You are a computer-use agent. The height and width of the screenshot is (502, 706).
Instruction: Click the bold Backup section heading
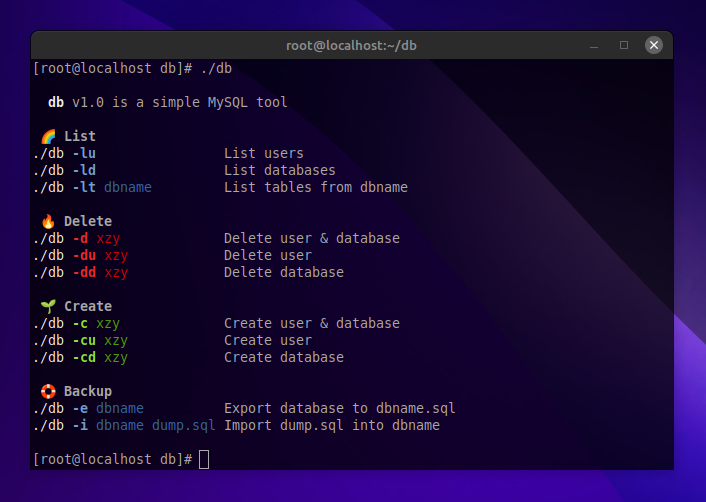point(88,391)
